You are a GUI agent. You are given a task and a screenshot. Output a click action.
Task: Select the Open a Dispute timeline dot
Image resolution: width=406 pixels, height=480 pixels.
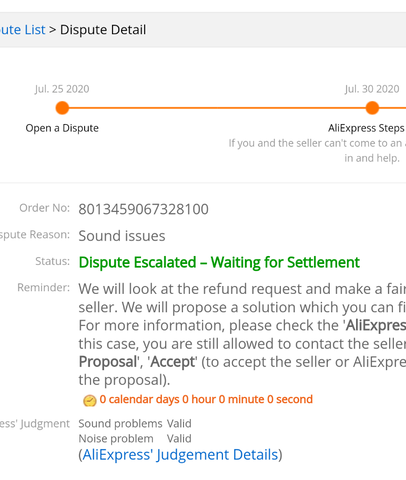62,108
